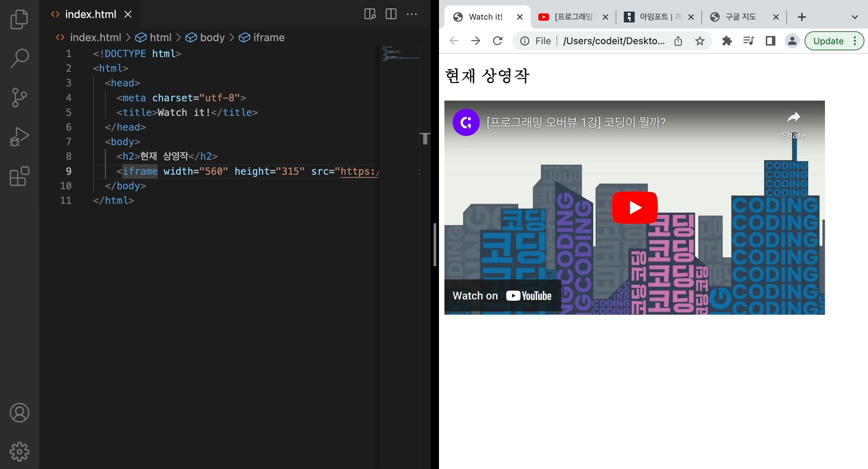Open the tab search dropdown arrow
868x469 pixels.
[854, 17]
